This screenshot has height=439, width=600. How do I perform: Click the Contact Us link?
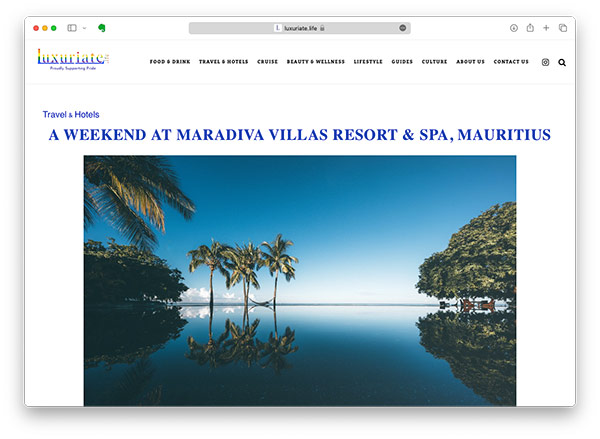click(x=511, y=62)
